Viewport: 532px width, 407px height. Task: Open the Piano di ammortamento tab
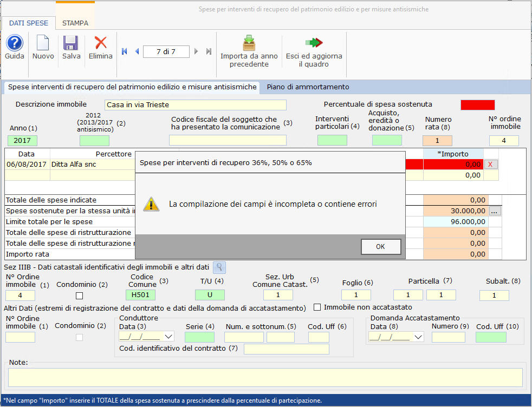click(308, 87)
